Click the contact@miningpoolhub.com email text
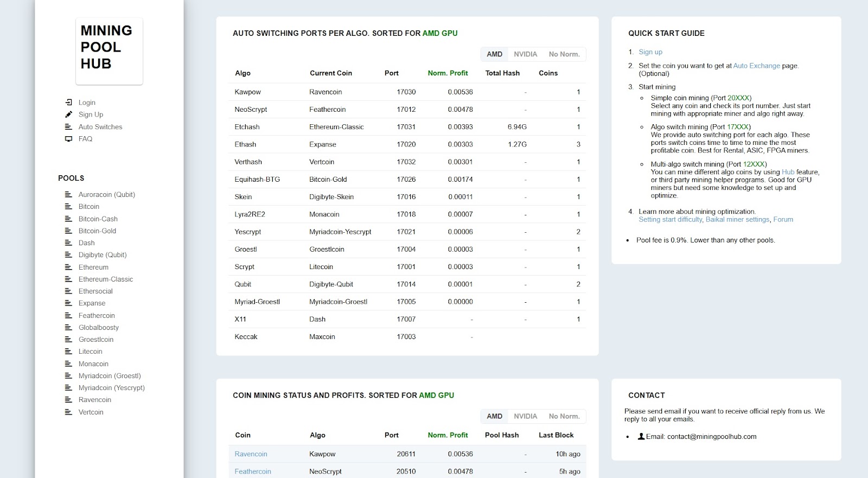This screenshot has height=478, width=868. (712, 437)
